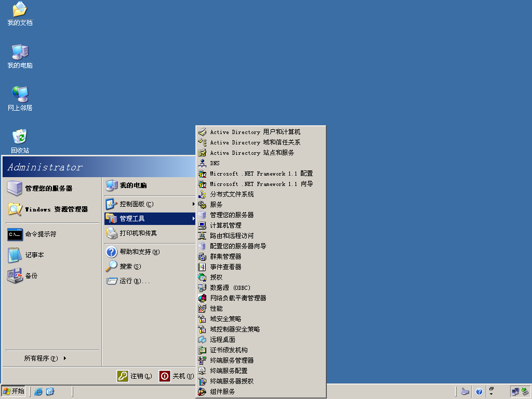
Task: Click the 管理您的服务器 submenu icon
Action: click(x=202, y=215)
